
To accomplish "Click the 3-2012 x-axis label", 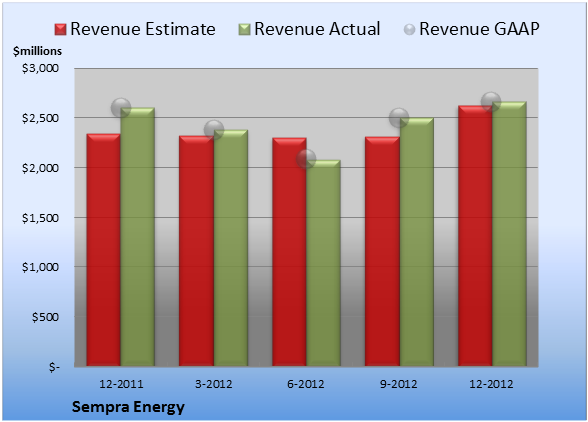I will 214,384.
